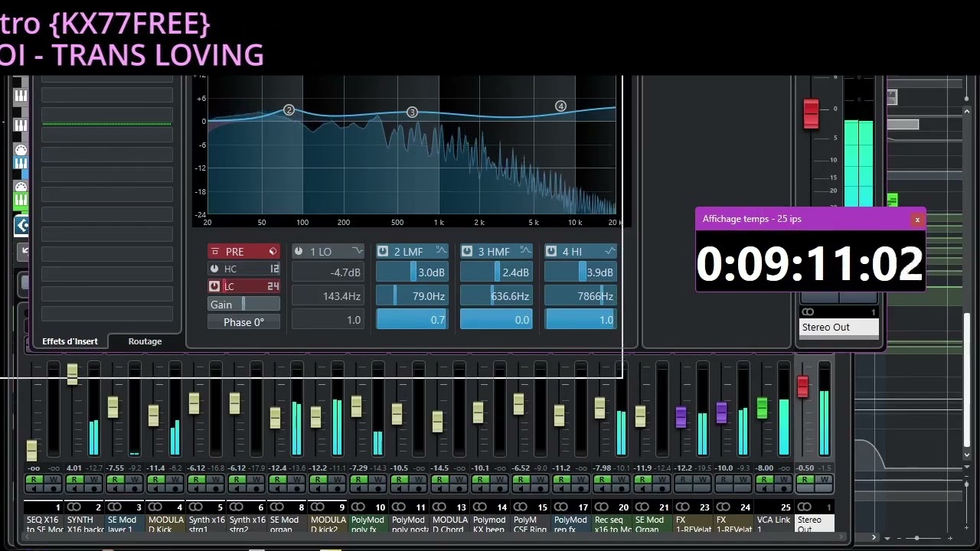Click the stereo link icon on channel 4
The height and width of the screenshot is (551, 980).
(x=155, y=507)
